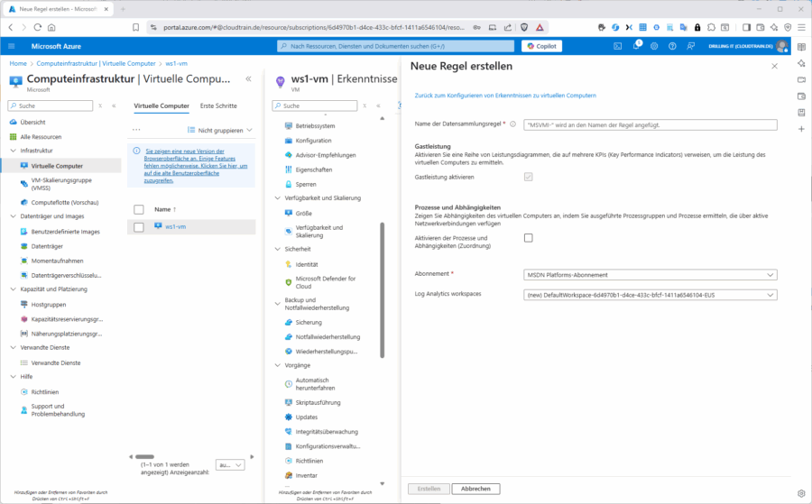
Task: Go to the browser home page
Action: 51,27
